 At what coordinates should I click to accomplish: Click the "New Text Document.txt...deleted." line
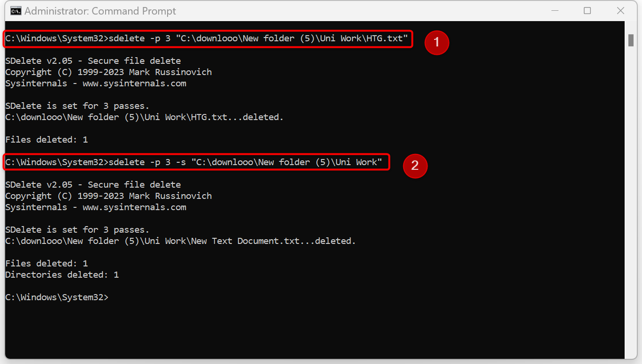181,241
